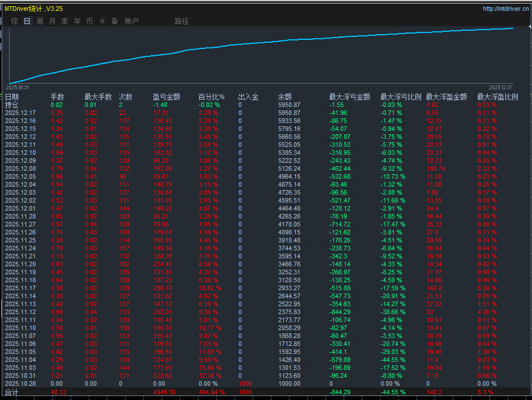
Task: Select the 2025.12.17 date row
Action: pyautogui.click(x=20, y=113)
